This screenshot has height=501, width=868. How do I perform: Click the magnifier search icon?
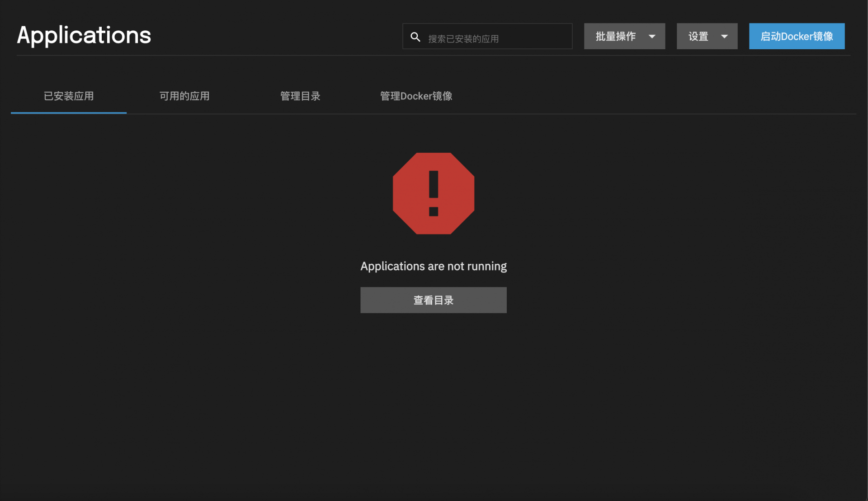coord(415,37)
